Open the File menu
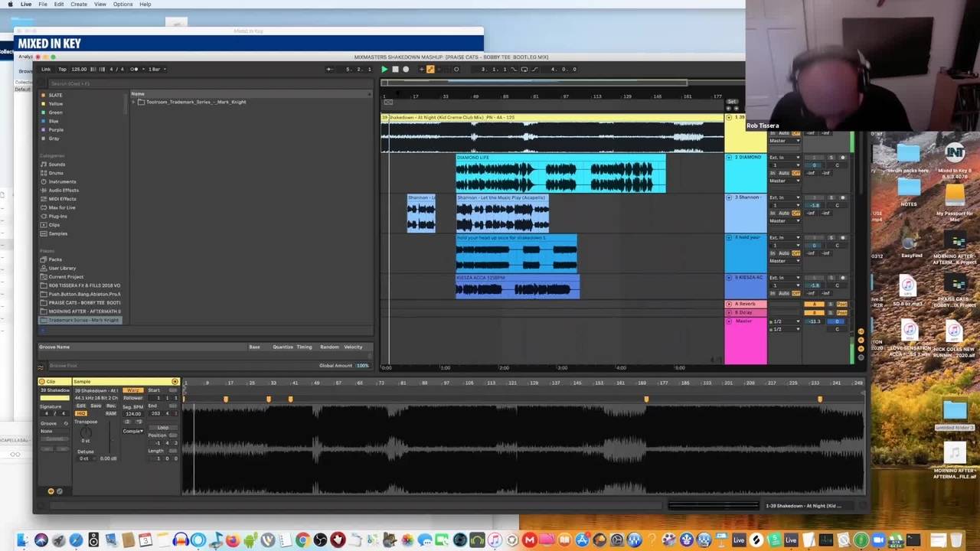The image size is (980, 551). pos(43,5)
